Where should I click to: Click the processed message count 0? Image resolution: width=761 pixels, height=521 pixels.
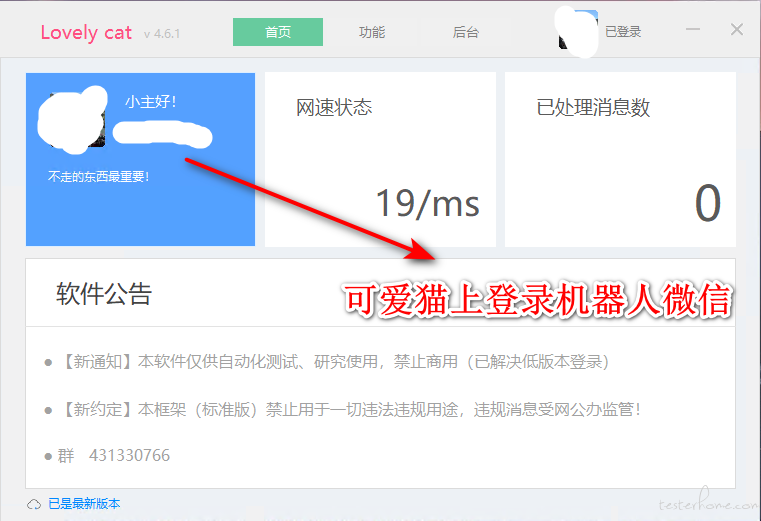(708, 203)
